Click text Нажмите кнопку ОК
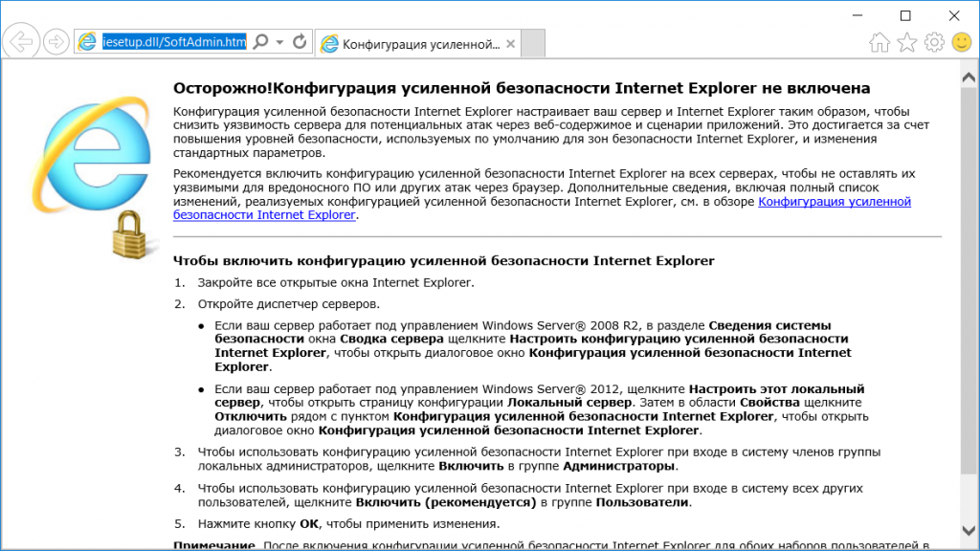 tap(258, 523)
